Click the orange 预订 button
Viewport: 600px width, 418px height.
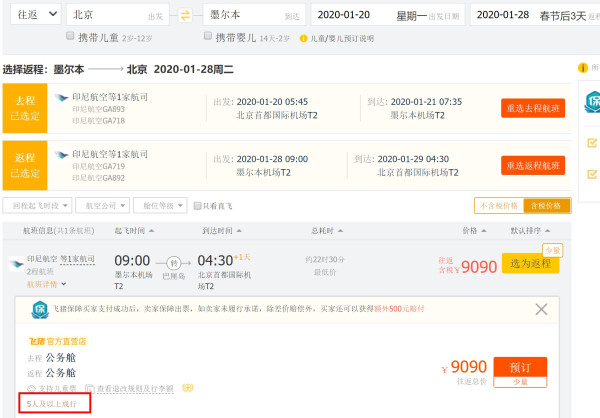coord(520,367)
